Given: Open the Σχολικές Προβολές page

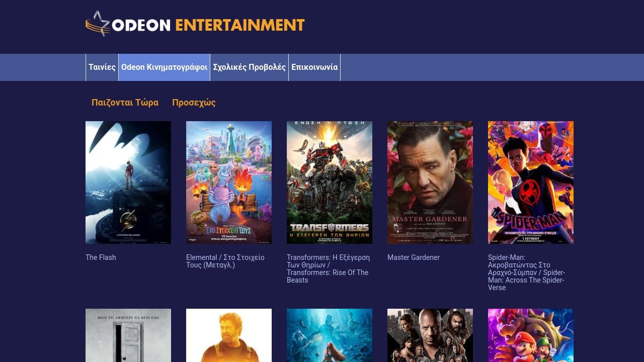Looking at the screenshot, I should point(249,66).
